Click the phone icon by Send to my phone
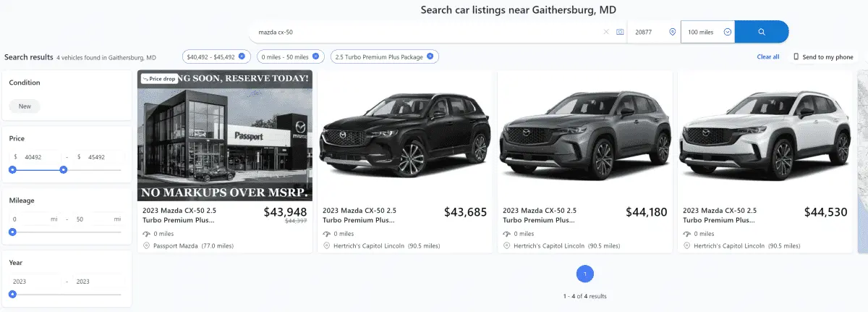868x312 pixels. pos(796,56)
